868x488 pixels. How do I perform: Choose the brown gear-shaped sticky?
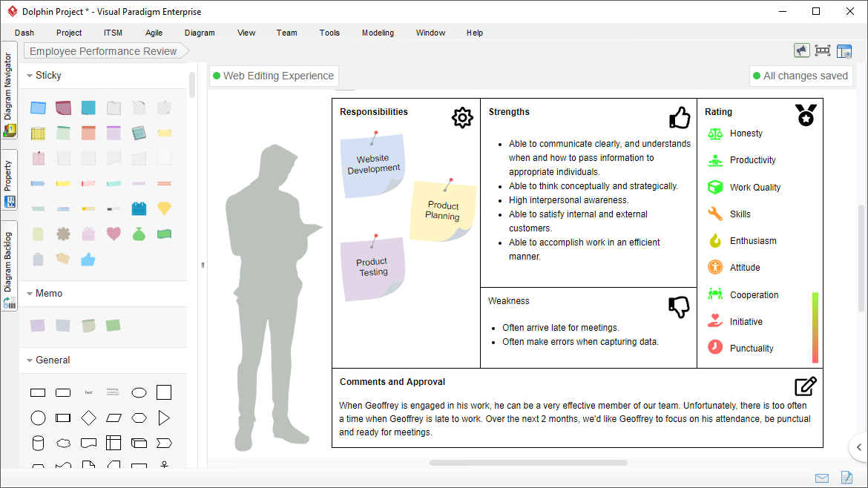pos(63,234)
